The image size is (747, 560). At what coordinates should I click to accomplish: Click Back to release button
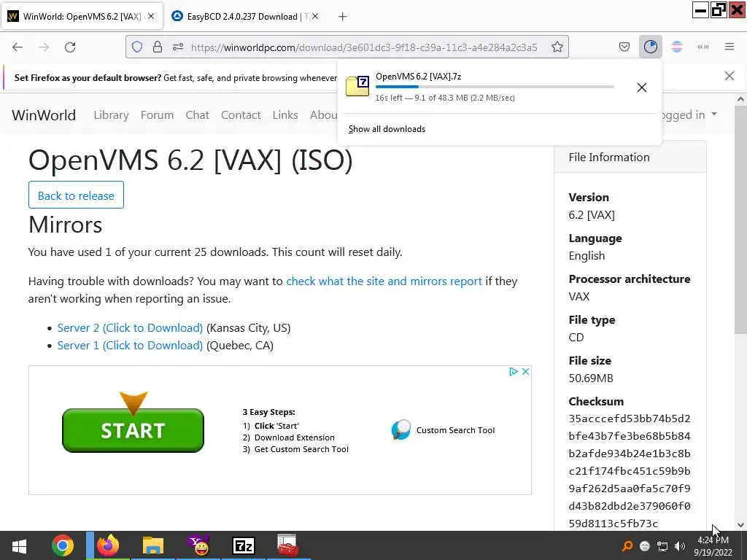tap(76, 195)
